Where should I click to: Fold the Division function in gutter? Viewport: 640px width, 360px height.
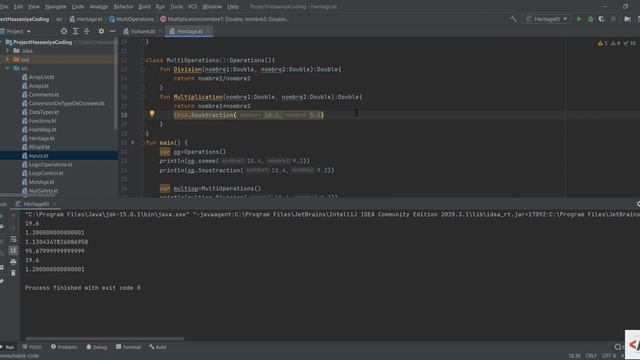point(142,69)
